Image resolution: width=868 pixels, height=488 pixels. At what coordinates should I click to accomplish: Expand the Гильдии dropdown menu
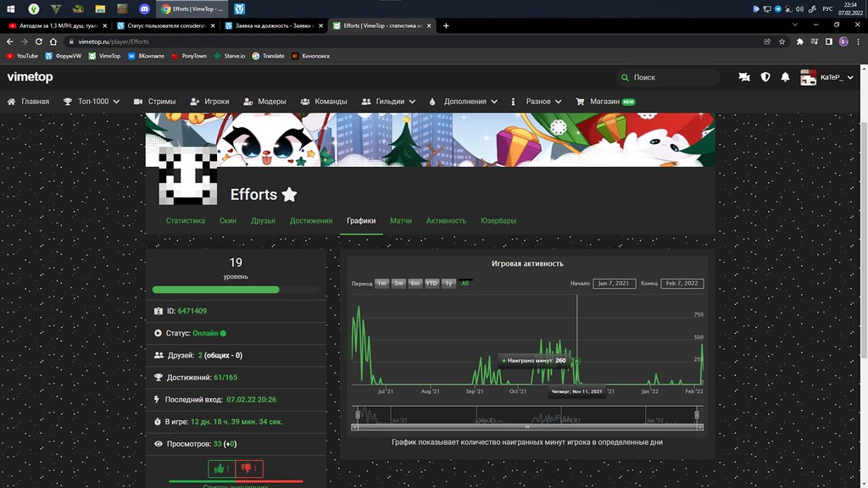click(388, 102)
